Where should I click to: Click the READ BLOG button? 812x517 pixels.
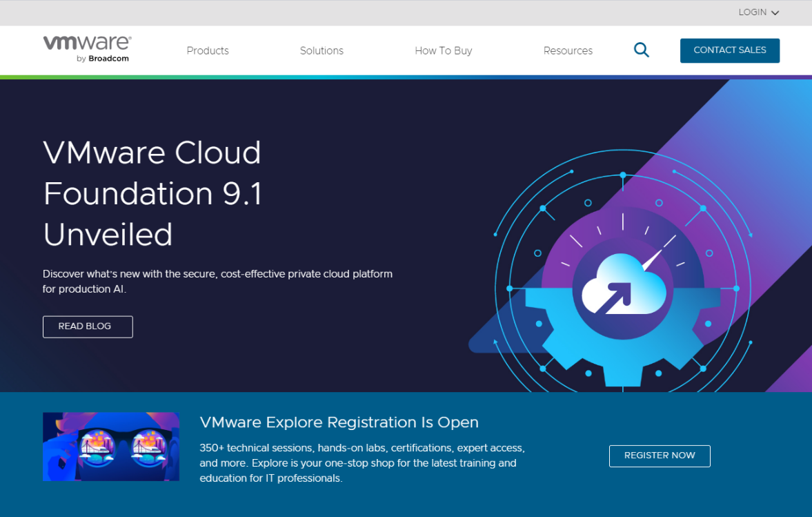(88, 326)
